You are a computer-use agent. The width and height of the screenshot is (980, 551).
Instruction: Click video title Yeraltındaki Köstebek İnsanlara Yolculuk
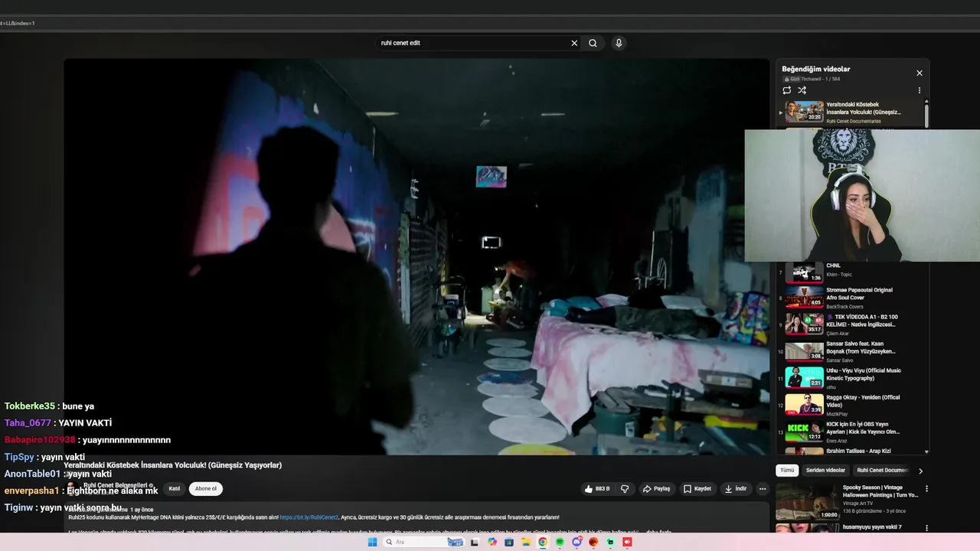point(173,465)
